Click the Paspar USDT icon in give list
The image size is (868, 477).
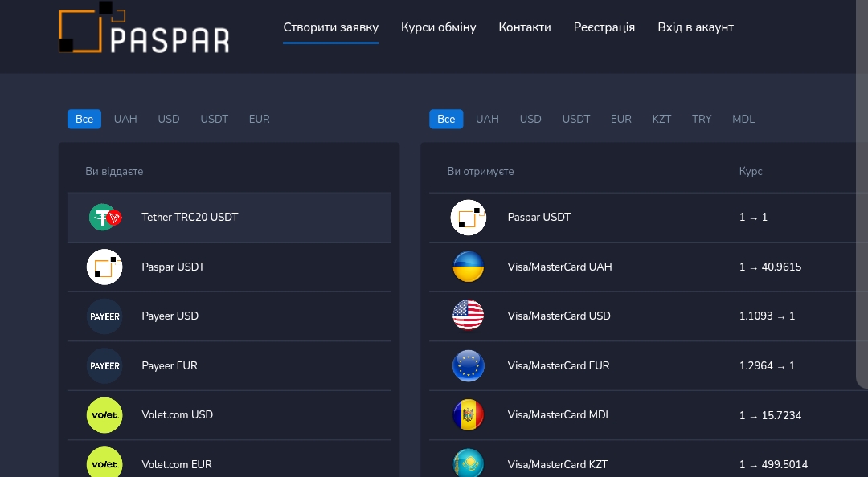coord(104,267)
